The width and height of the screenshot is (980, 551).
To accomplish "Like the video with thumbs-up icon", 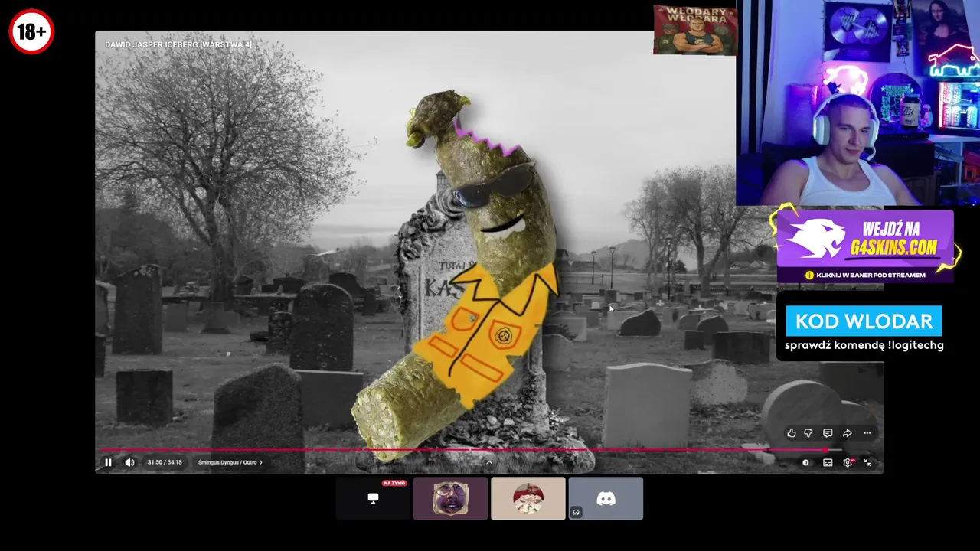I will [791, 433].
